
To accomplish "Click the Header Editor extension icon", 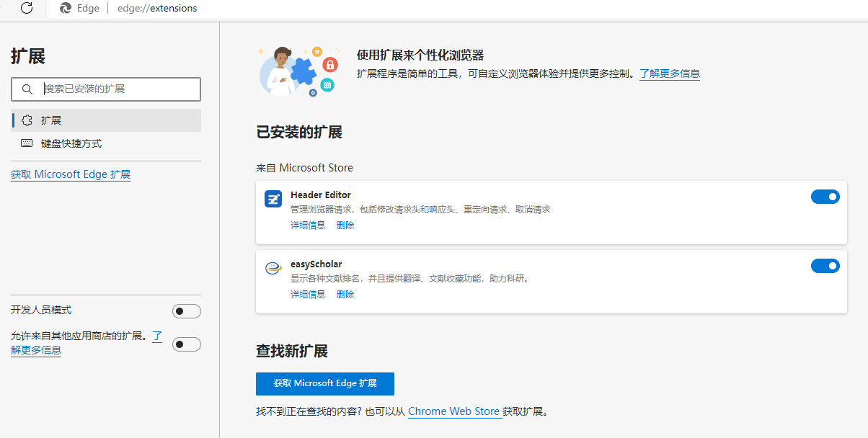I will (x=273, y=199).
